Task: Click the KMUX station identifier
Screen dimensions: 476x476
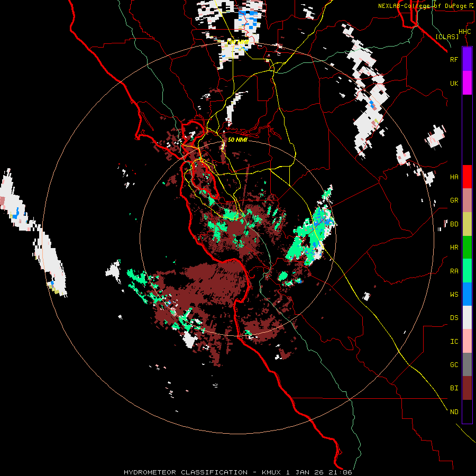Action: click(x=272, y=472)
